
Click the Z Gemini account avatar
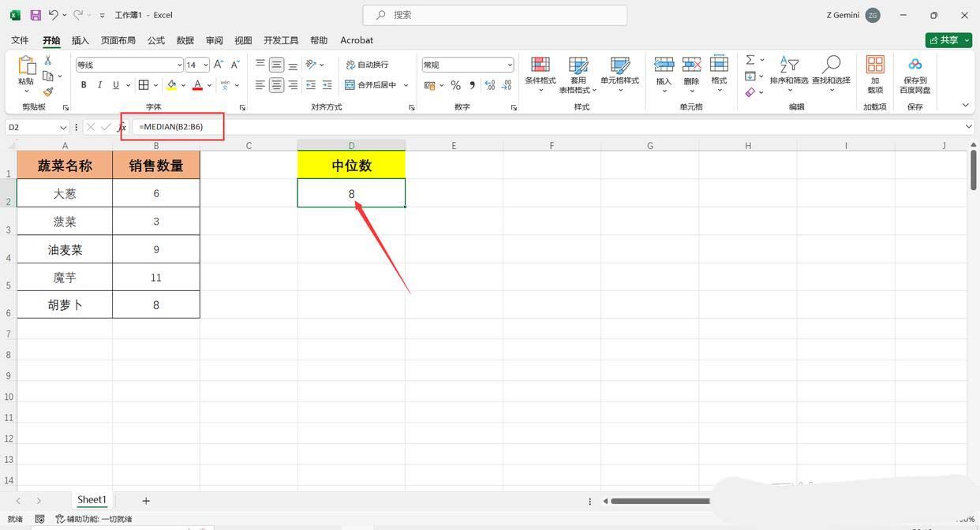[x=872, y=15]
